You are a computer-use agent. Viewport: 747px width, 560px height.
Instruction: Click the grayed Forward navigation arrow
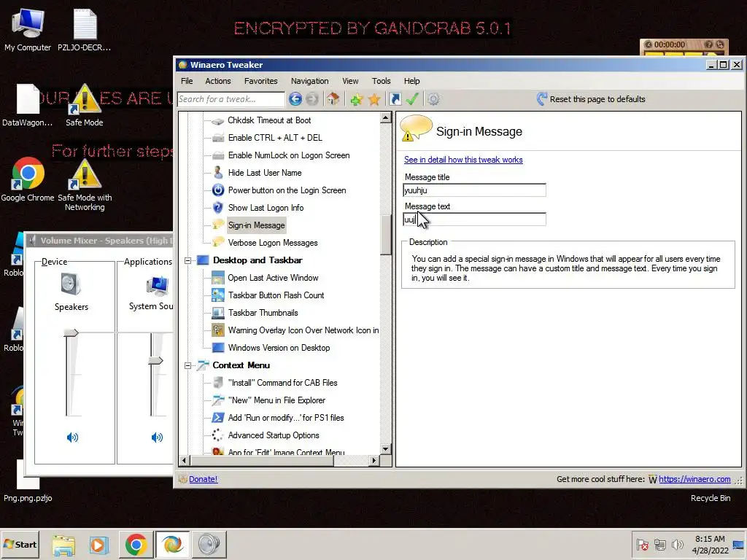coord(311,99)
